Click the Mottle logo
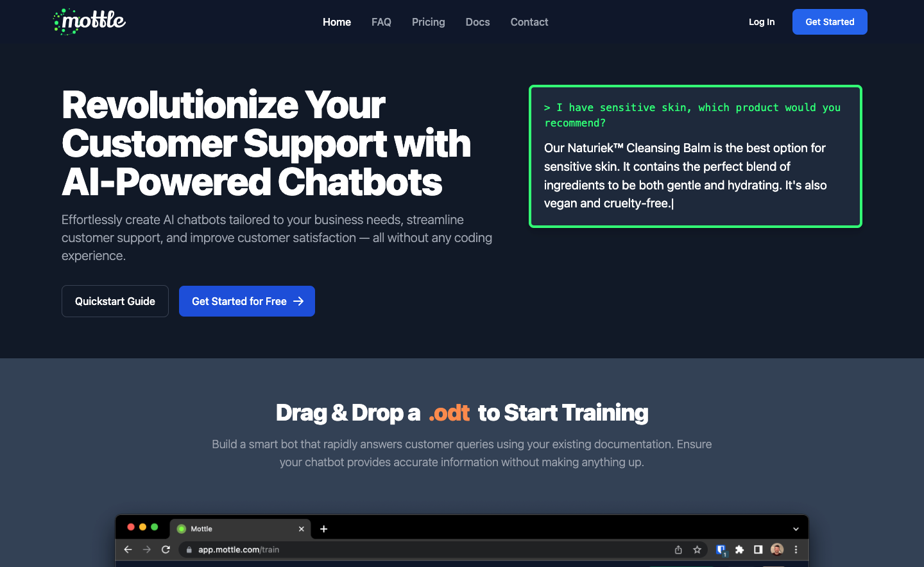This screenshot has height=567, width=924. coord(89,22)
